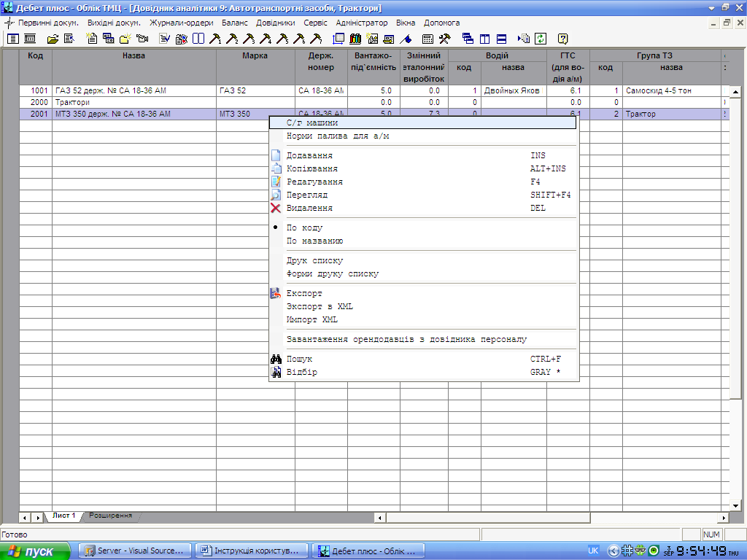Select the 'ГАЗ 52 держ. № СА 18-36 АМ' cell
Screen dimensions: 747x560
coord(134,90)
